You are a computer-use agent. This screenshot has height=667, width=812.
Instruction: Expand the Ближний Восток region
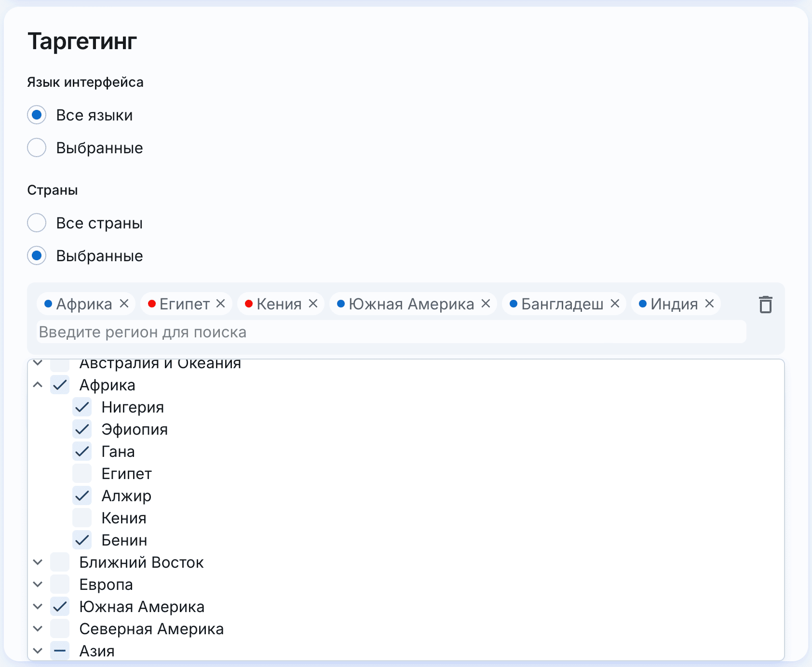click(x=38, y=562)
